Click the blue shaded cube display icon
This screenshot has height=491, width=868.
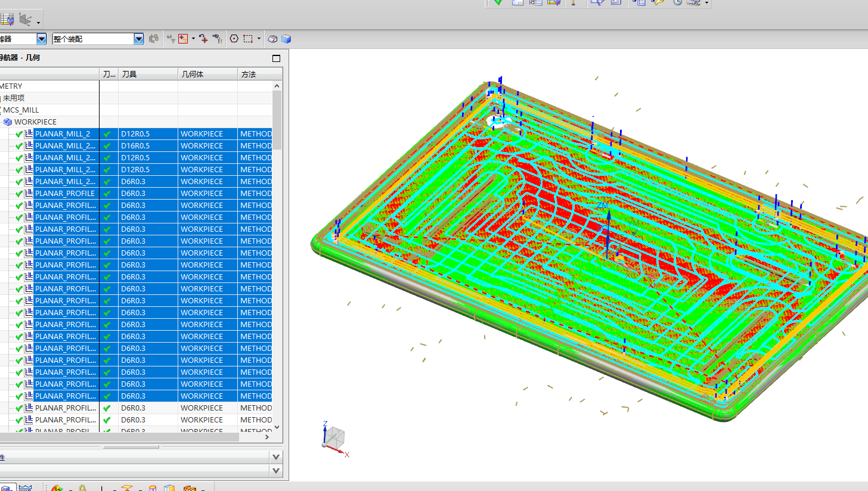[x=286, y=39]
